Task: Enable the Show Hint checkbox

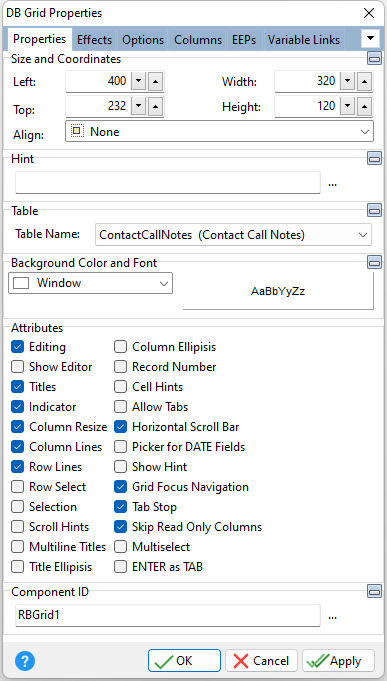Action: pyautogui.click(x=120, y=467)
